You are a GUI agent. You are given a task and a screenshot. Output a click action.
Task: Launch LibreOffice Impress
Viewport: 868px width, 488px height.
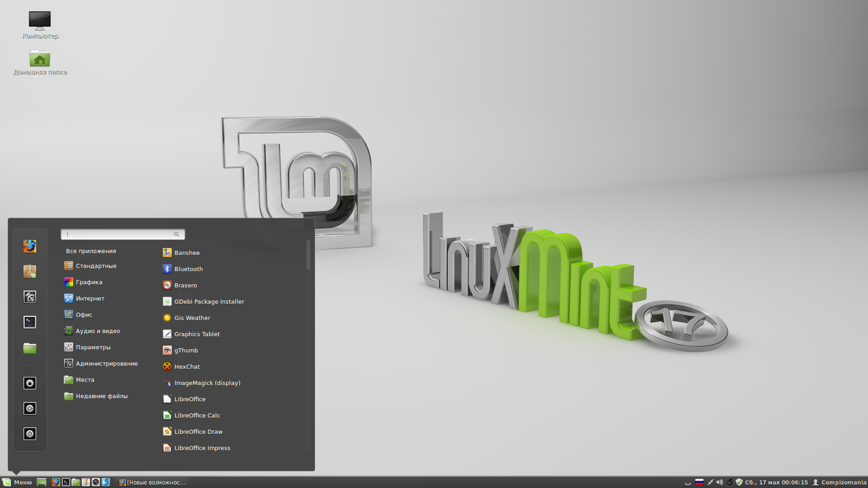pos(196,448)
